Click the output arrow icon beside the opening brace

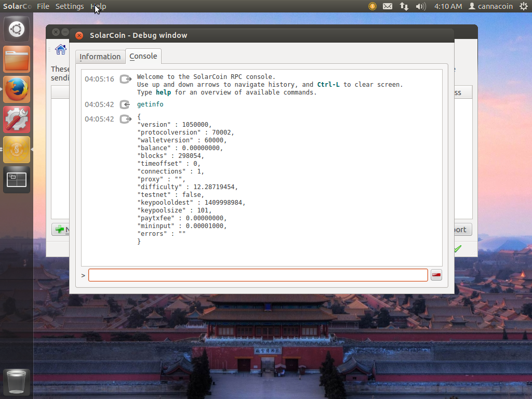126,119
